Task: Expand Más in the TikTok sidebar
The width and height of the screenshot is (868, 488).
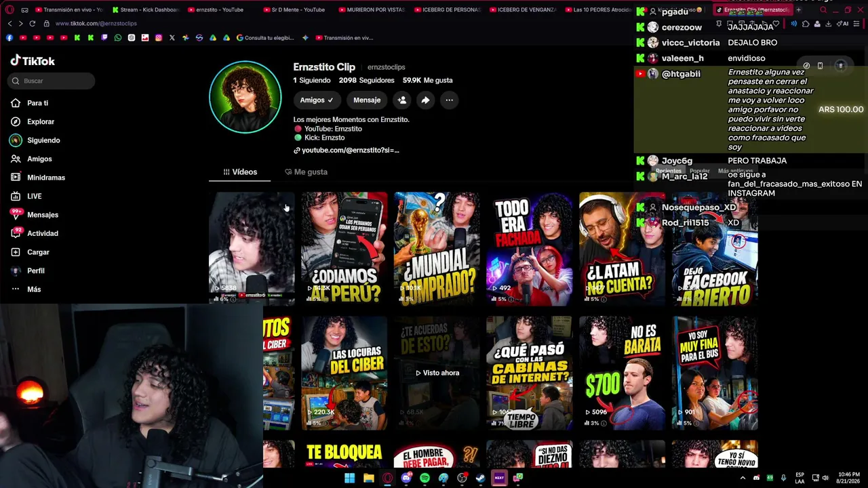Action: click(26, 289)
